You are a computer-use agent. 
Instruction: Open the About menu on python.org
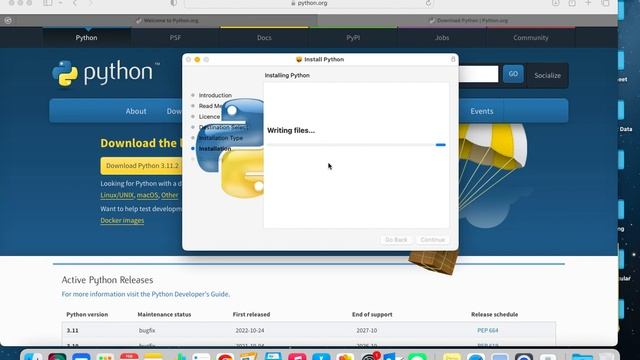click(136, 111)
